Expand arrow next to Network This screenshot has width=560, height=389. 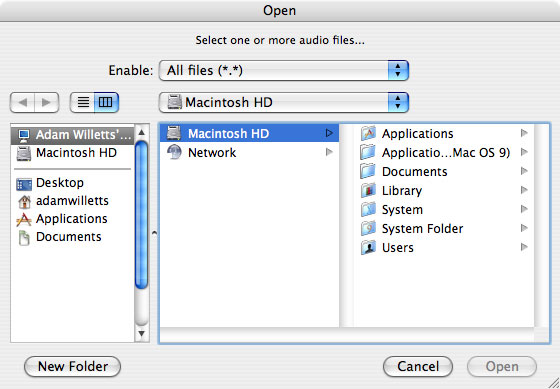pos(329,153)
